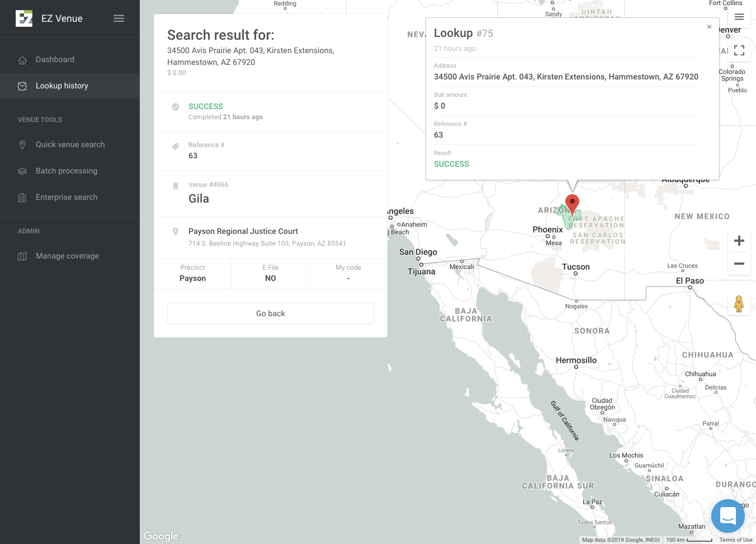756x544 pixels.
Task: Open the map options menu icon
Action: [x=739, y=17]
